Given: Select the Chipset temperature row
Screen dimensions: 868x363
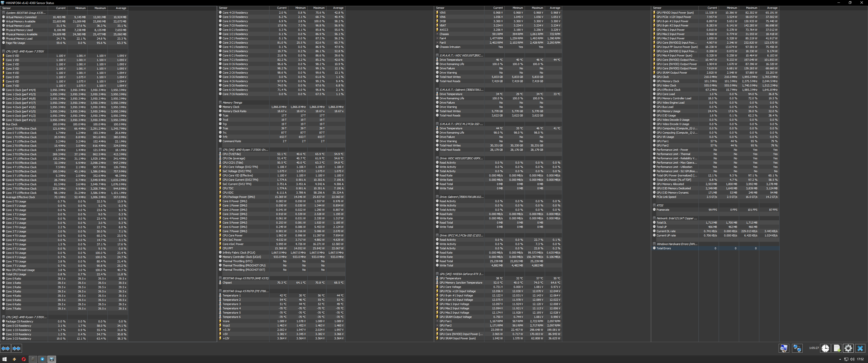Looking at the screenshot, I should (281, 283).
